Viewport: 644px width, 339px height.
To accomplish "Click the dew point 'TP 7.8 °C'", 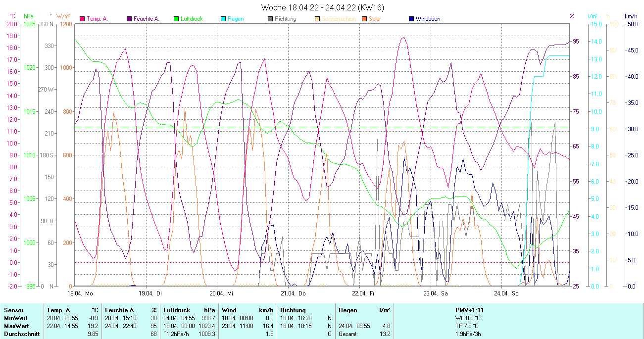I will point(467,326).
